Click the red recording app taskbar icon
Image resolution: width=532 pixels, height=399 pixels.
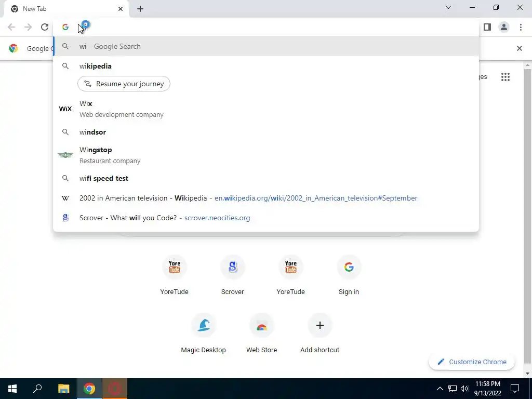(x=115, y=389)
